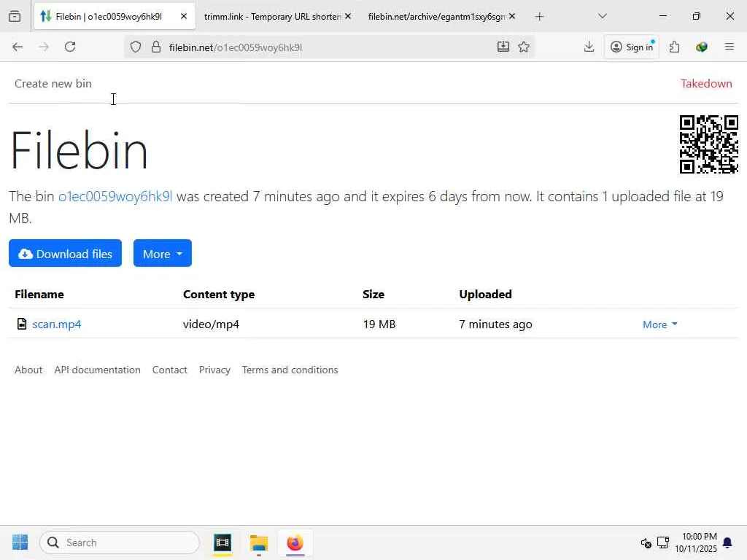This screenshot has width=747, height=560.
Task: Switch to the filebin.net/archive tab
Action: point(436,16)
